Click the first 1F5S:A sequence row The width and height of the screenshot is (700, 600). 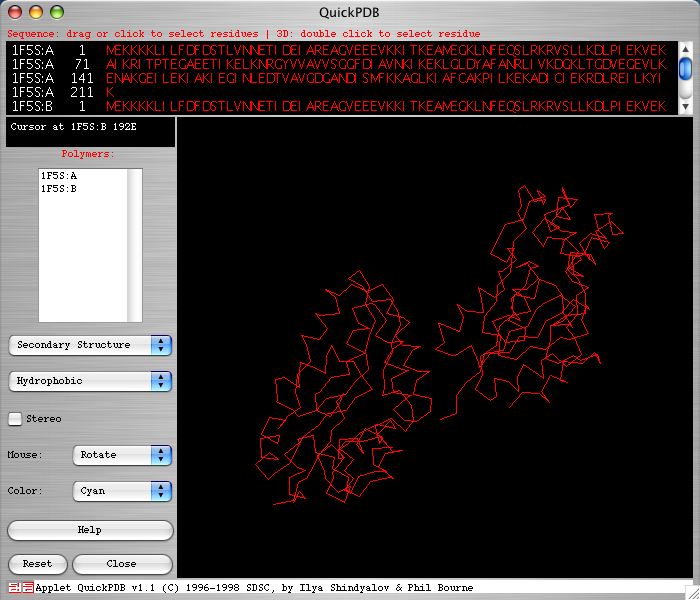[x=339, y=50]
